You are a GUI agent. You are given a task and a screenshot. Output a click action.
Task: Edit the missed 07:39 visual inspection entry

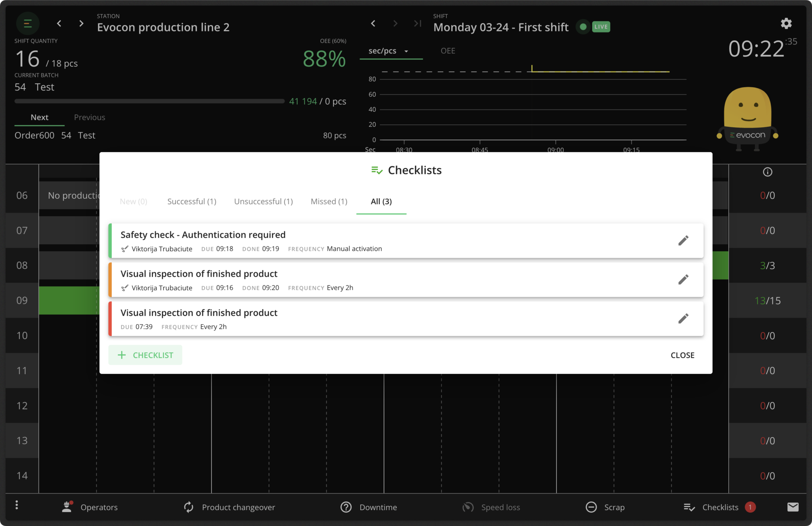(683, 319)
